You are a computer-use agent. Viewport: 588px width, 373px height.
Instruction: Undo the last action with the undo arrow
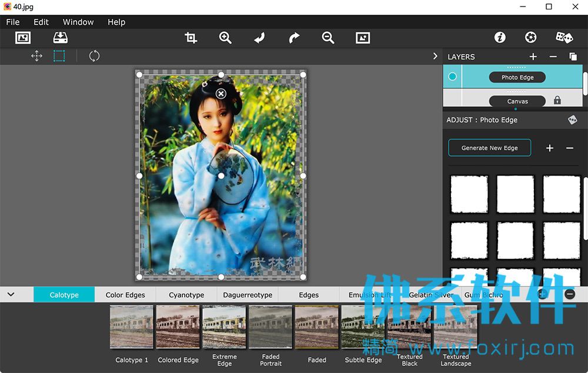(x=259, y=38)
